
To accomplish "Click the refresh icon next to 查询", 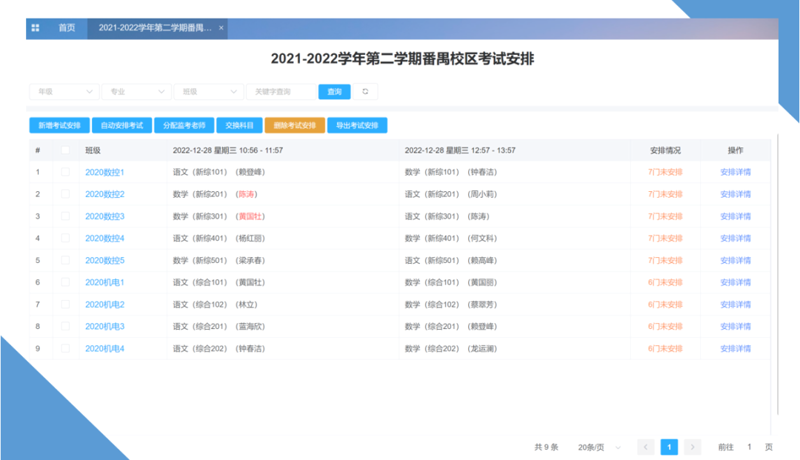I will 365,92.
